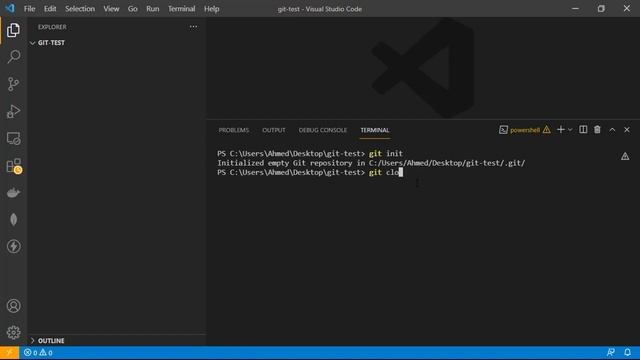
Task: Click the 'git init' command text
Action: [386, 153]
